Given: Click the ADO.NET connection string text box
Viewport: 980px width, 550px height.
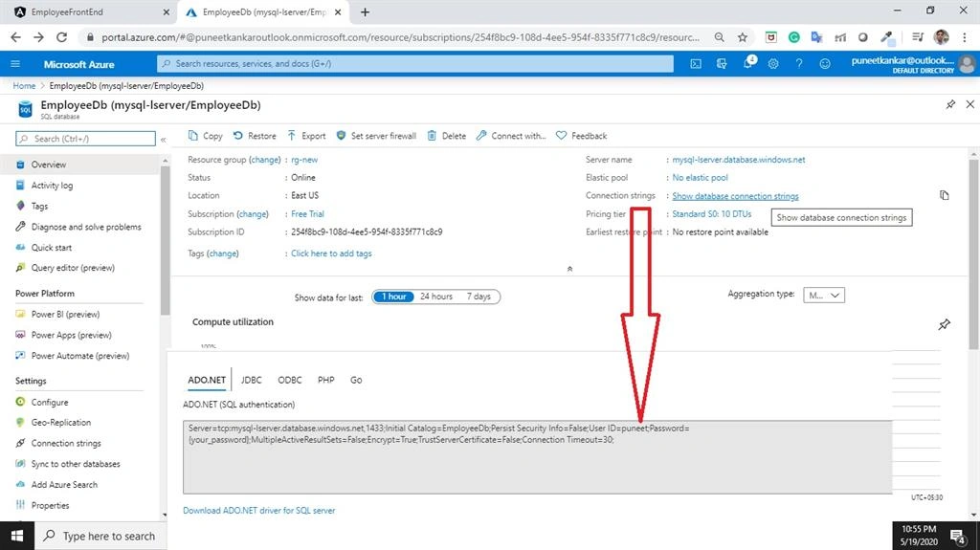Looking at the screenshot, I should pos(538,457).
